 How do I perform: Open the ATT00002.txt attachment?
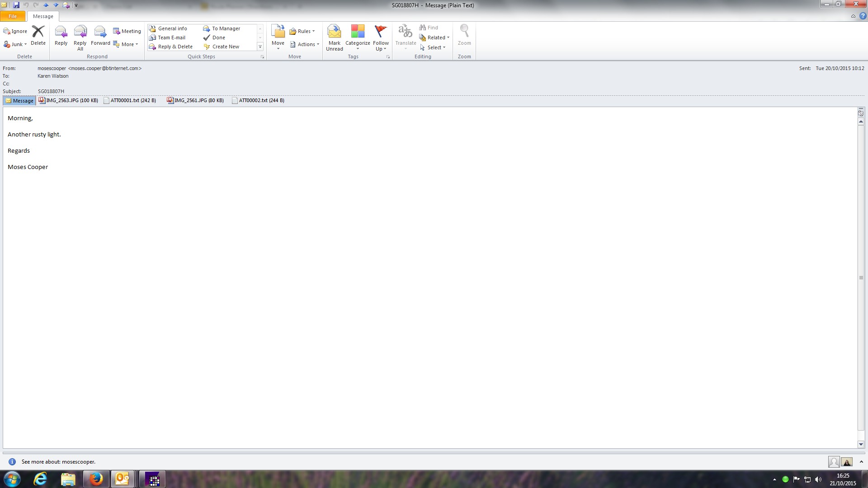(258, 100)
